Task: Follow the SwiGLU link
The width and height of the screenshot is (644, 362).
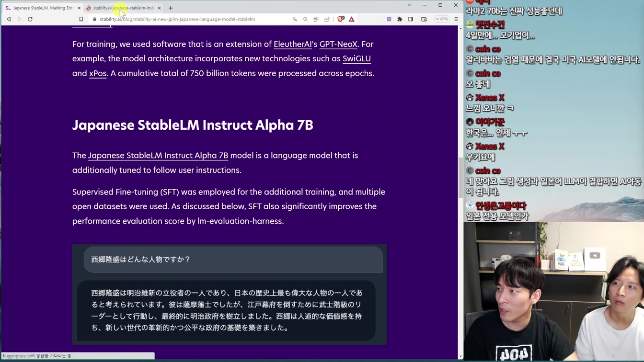Action: click(356, 58)
